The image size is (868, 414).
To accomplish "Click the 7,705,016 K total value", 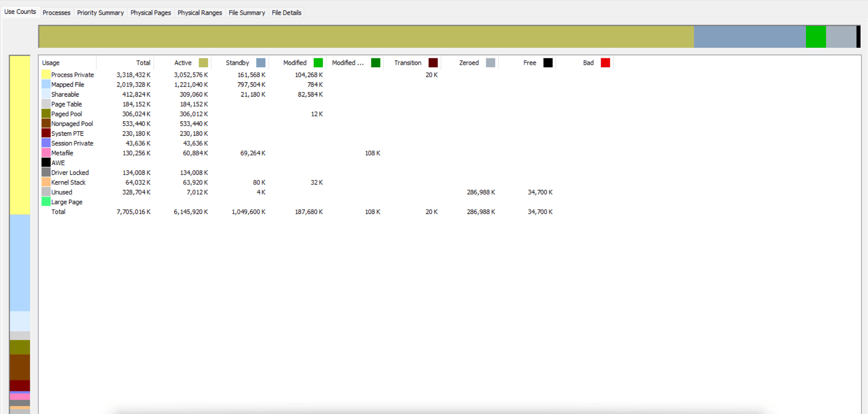I will coord(134,212).
